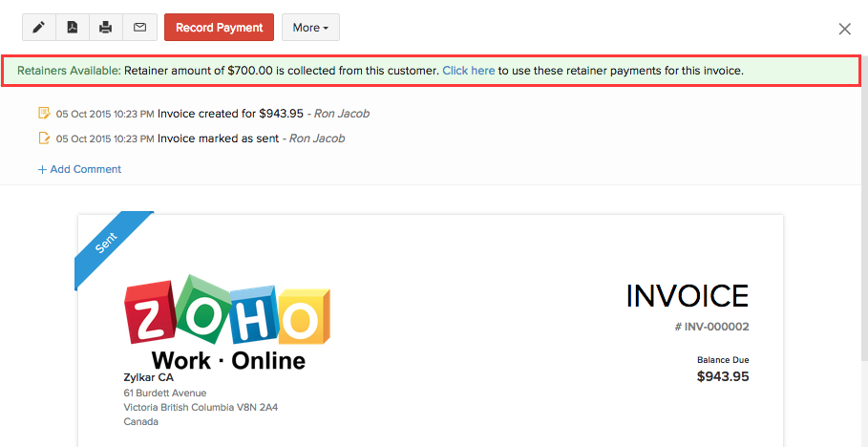The width and height of the screenshot is (868, 447).
Task: Click the 'Invoice created' history note icon
Action: point(44,114)
